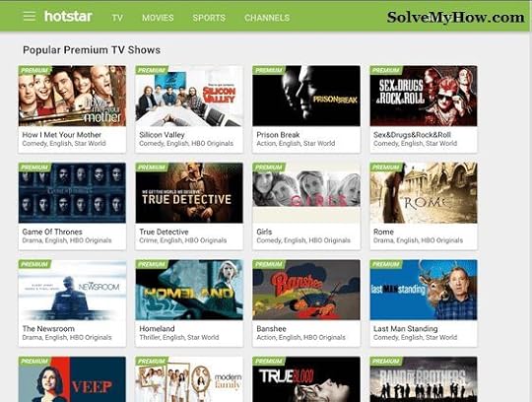Click the Sex&Drugs&Rock&Roll title link
This screenshot has height=402, width=532.
click(412, 135)
